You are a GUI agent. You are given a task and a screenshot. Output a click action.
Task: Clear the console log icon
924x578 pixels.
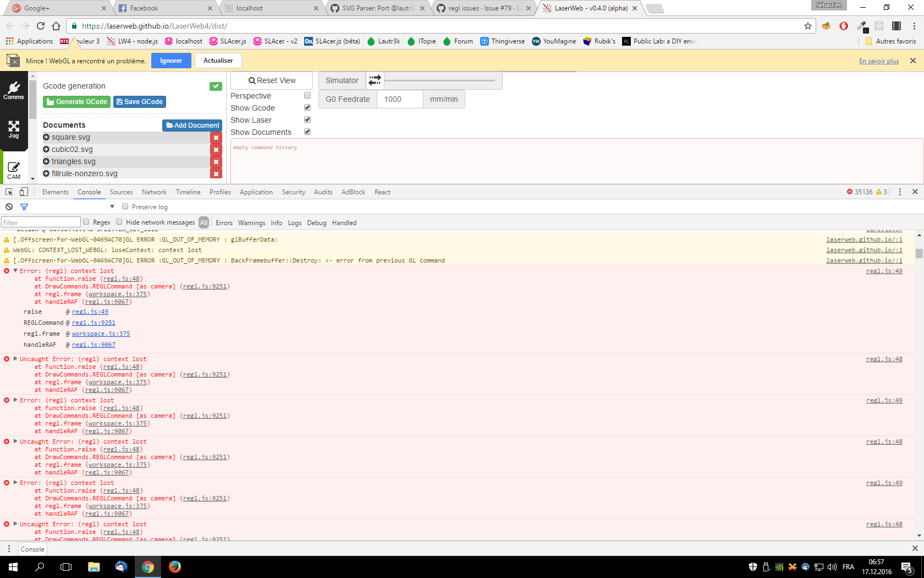[x=9, y=207]
